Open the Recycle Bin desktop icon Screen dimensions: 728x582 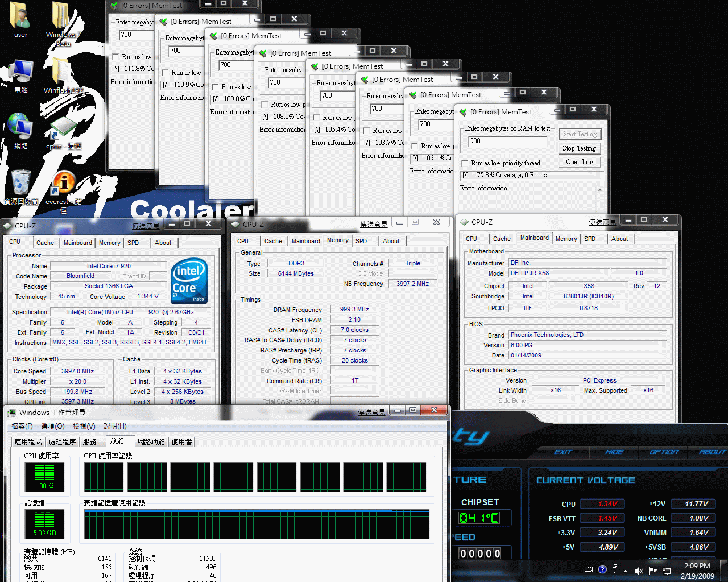[21, 186]
